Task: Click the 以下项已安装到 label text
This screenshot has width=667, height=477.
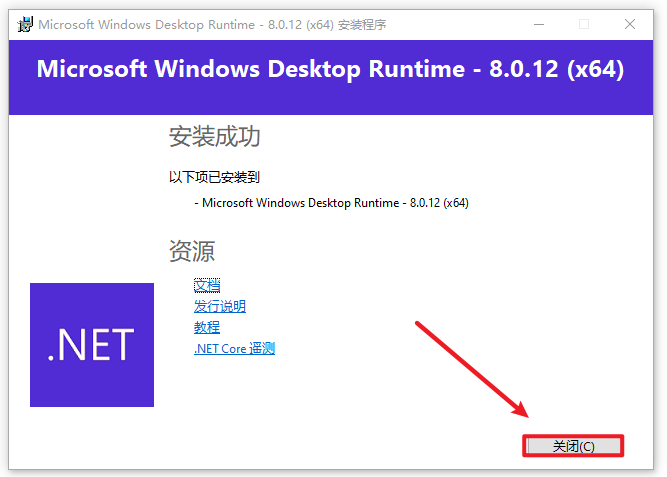Action: tap(214, 178)
